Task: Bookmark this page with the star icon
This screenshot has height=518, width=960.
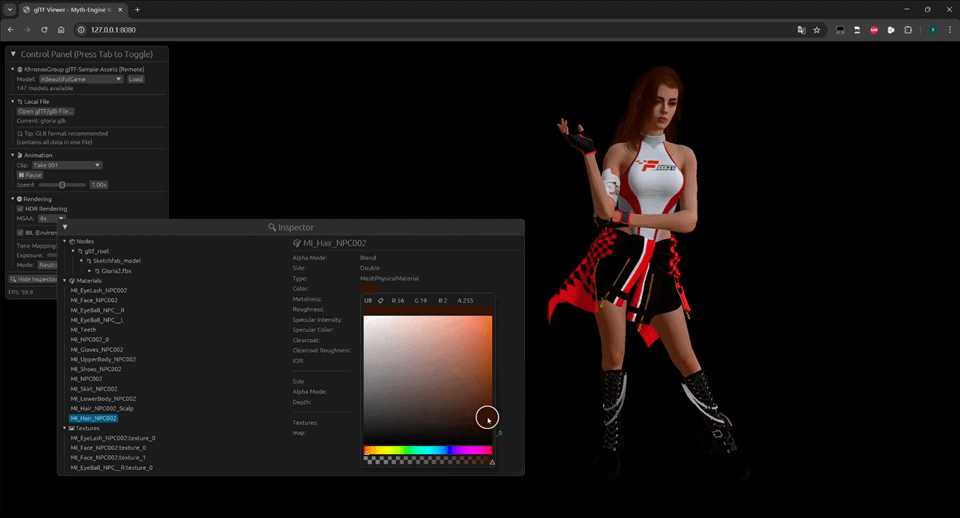Action: click(817, 30)
